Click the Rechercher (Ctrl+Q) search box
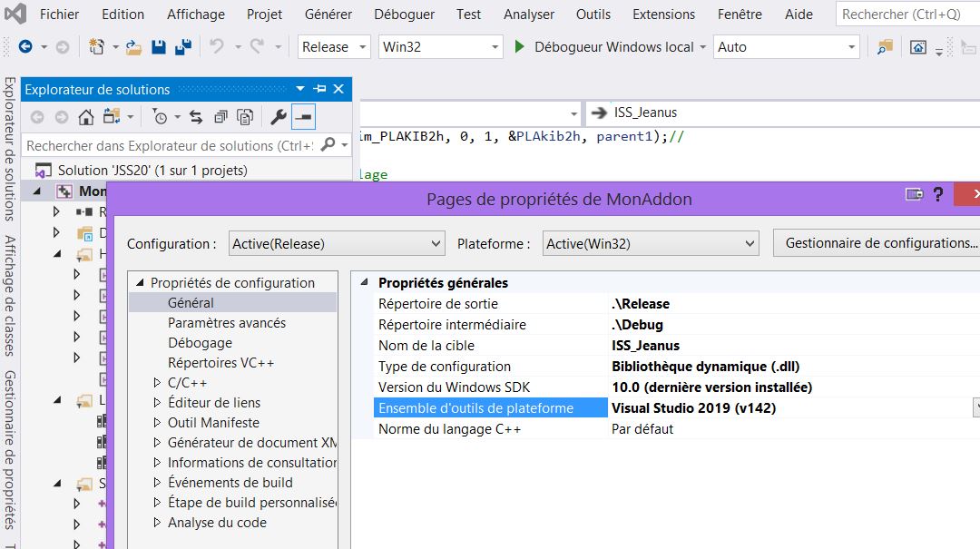The width and height of the screenshot is (980, 549). pos(908,14)
